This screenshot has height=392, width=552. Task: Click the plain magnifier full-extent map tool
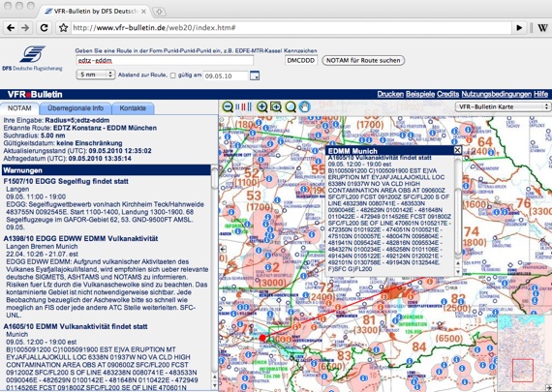291,106
